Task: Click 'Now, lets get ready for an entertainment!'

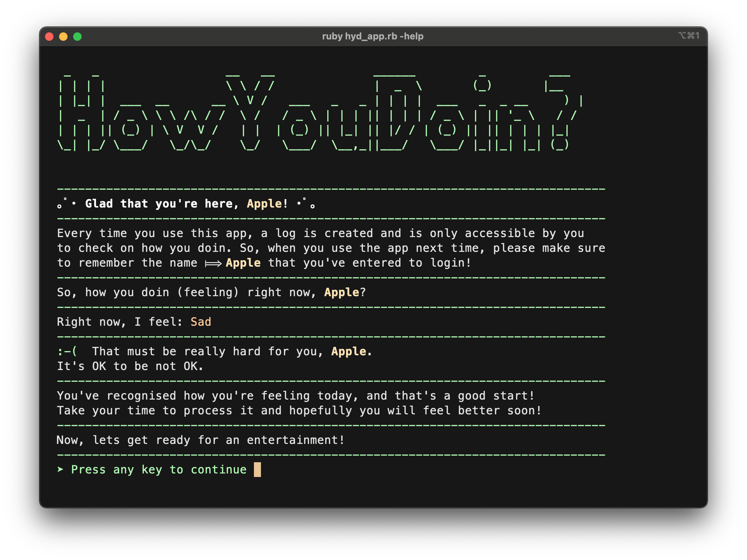Action: (x=200, y=440)
